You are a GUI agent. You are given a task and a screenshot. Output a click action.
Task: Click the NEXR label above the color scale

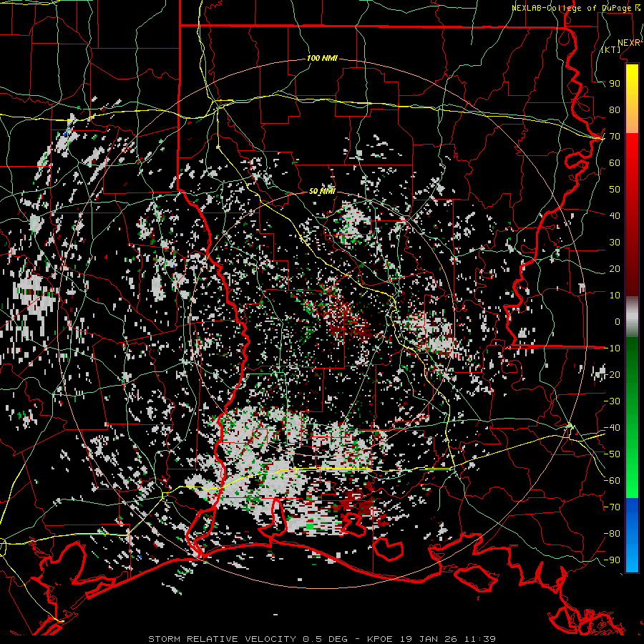(629, 43)
